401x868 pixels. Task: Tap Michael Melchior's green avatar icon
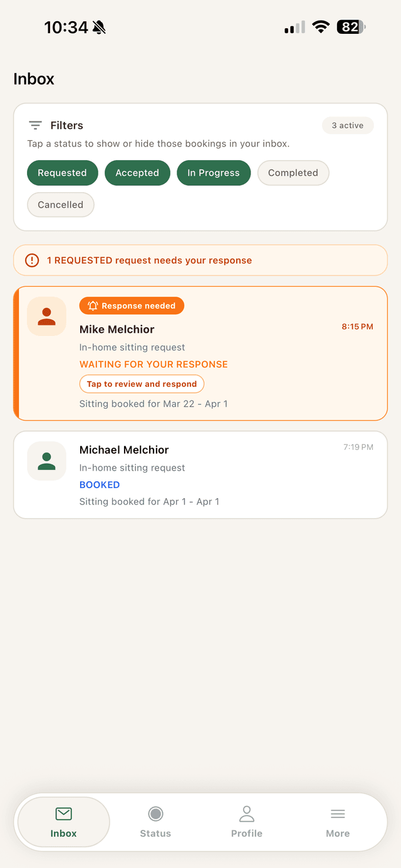coord(47,461)
